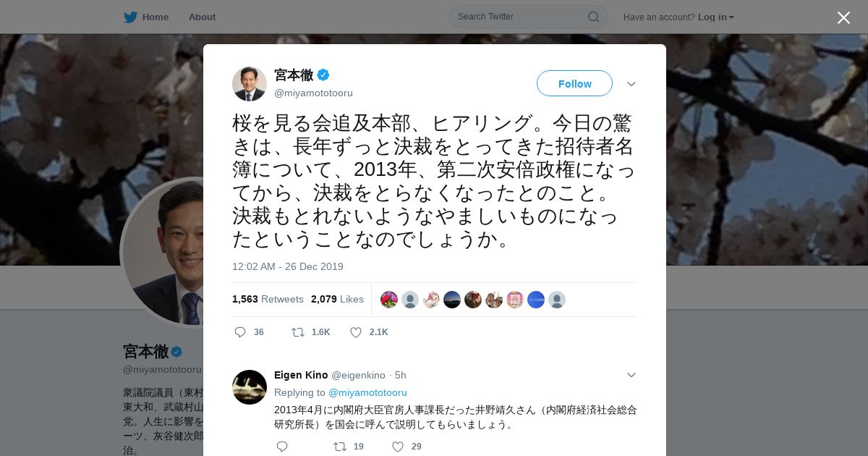Click the verified badge beside 宮本徹 in tweet
The width and height of the screenshot is (868, 456).
pyautogui.click(x=323, y=75)
